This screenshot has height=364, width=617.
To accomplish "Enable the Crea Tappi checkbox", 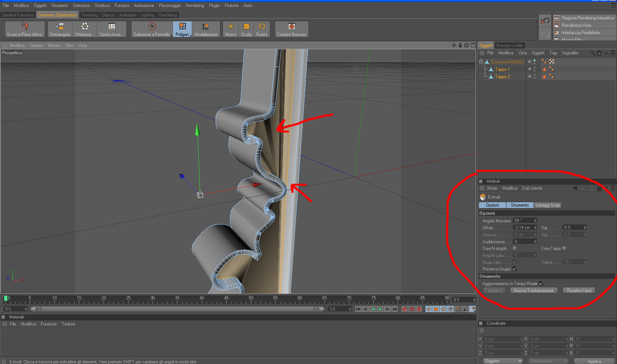I will coord(564,248).
